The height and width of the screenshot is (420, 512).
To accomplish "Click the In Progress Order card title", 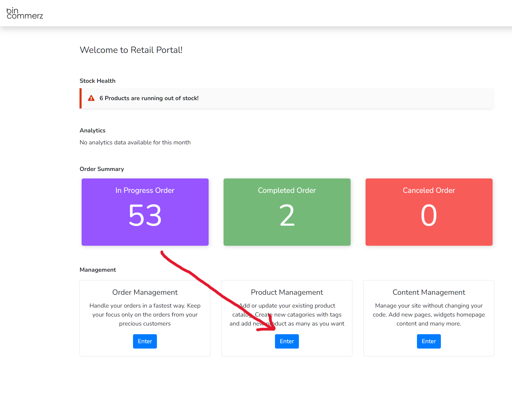I will (x=145, y=190).
